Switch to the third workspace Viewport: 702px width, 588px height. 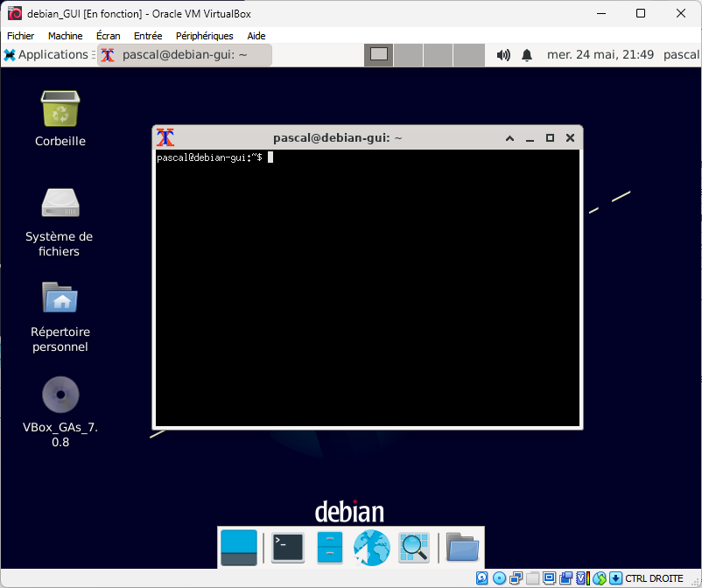(439, 55)
